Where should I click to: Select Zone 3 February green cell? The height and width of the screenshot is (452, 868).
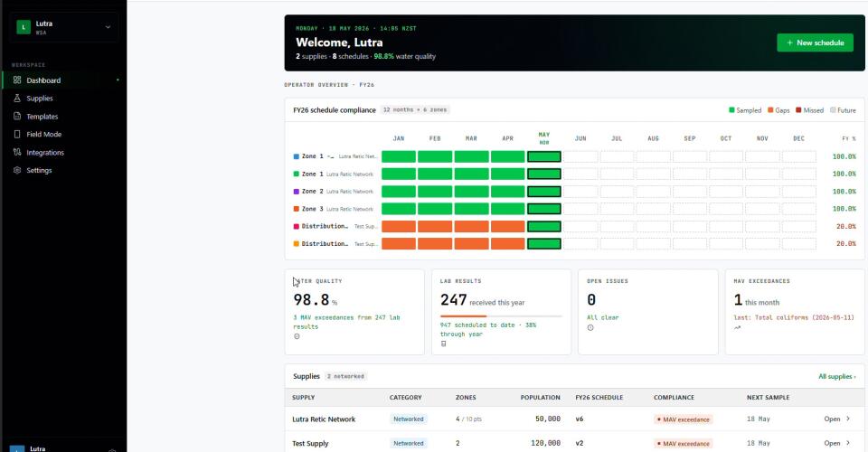pyautogui.click(x=435, y=209)
